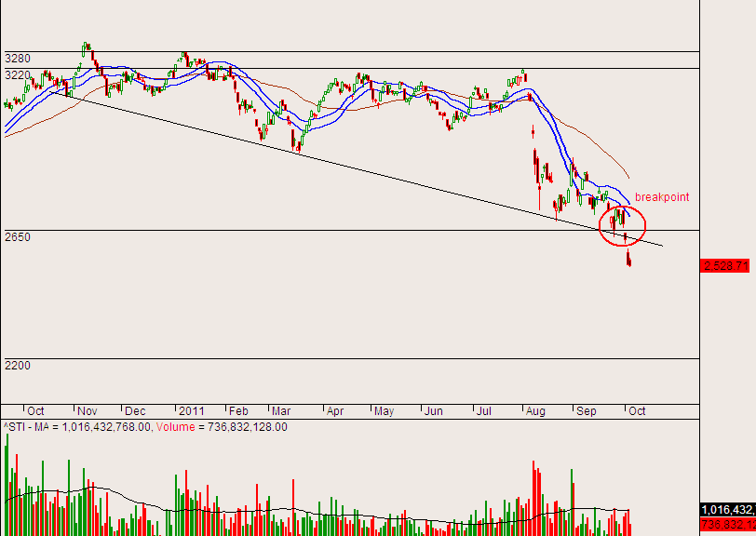756x536 pixels.
Task: Click the black 1,016,432 volume MA tag
Action: click(726, 510)
